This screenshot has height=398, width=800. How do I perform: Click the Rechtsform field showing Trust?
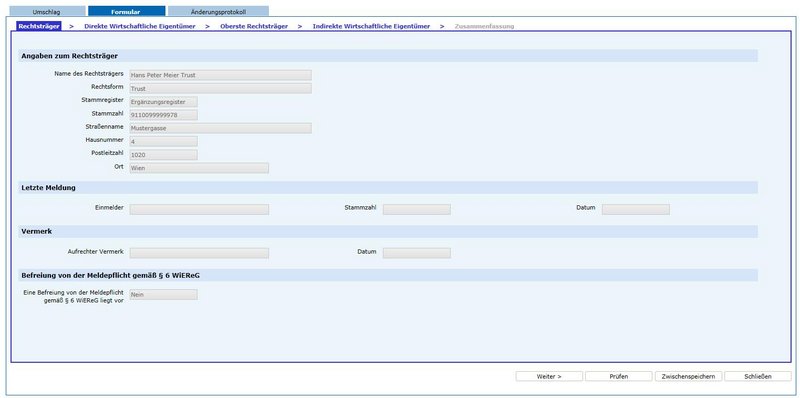click(x=220, y=89)
